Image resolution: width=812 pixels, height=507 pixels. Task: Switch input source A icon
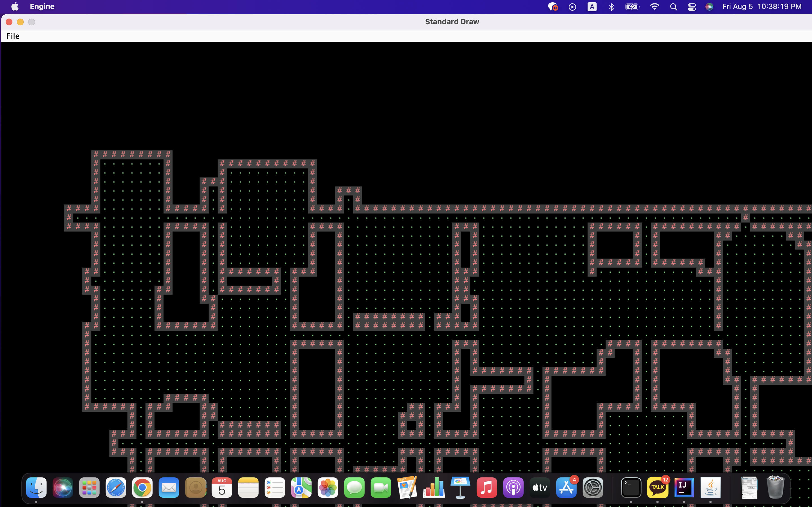592,7
